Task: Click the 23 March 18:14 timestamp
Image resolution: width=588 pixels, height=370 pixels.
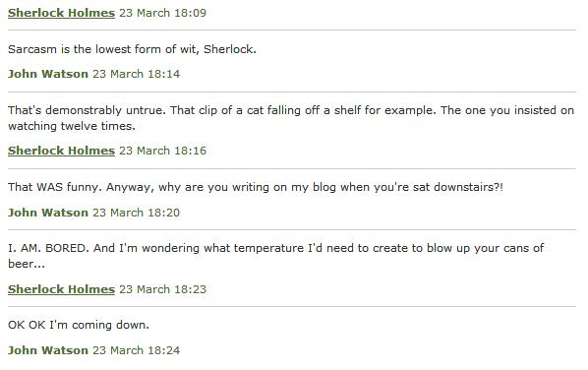Action: [136, 74]
